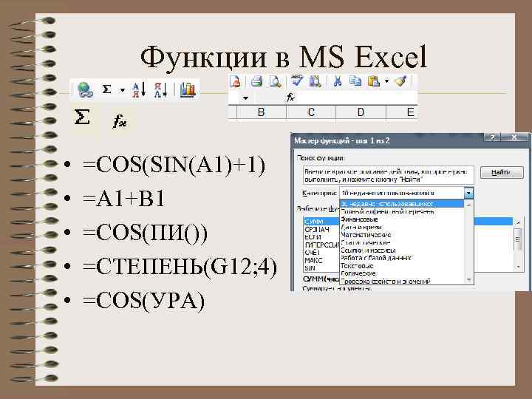Click the formula text =COS(ПИ())
Screen dimensions: 532x399
point(145,233)
